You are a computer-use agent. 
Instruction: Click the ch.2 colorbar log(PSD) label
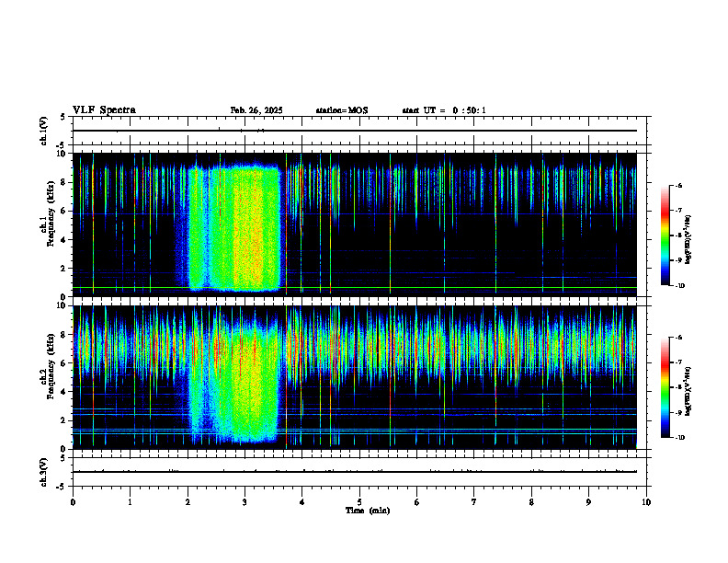(688, 391)
